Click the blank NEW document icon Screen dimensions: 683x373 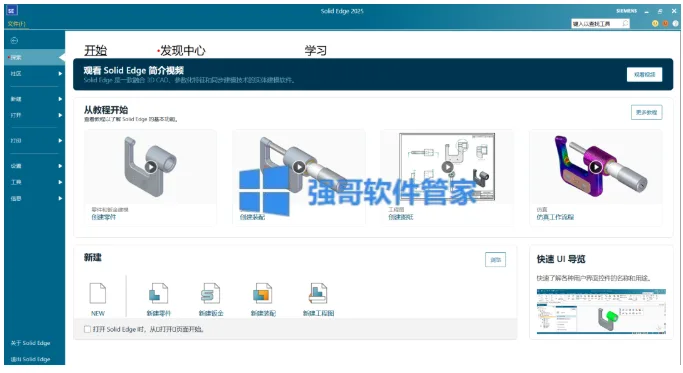click(98, 293)
